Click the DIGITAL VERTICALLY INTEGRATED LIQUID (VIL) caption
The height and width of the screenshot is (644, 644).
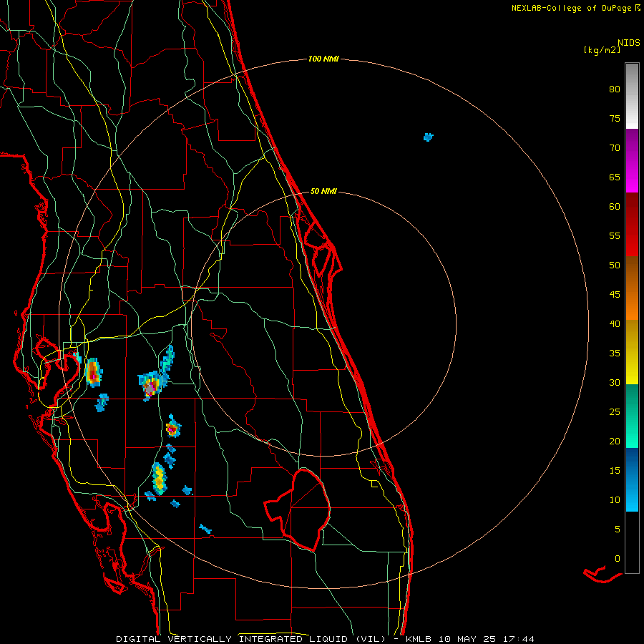pos(250,639)
